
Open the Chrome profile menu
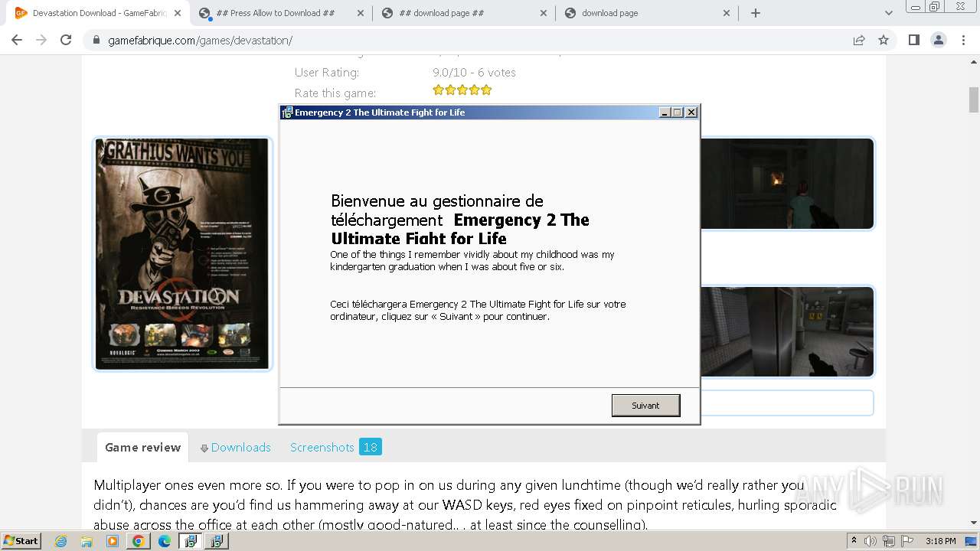point(939,40)
